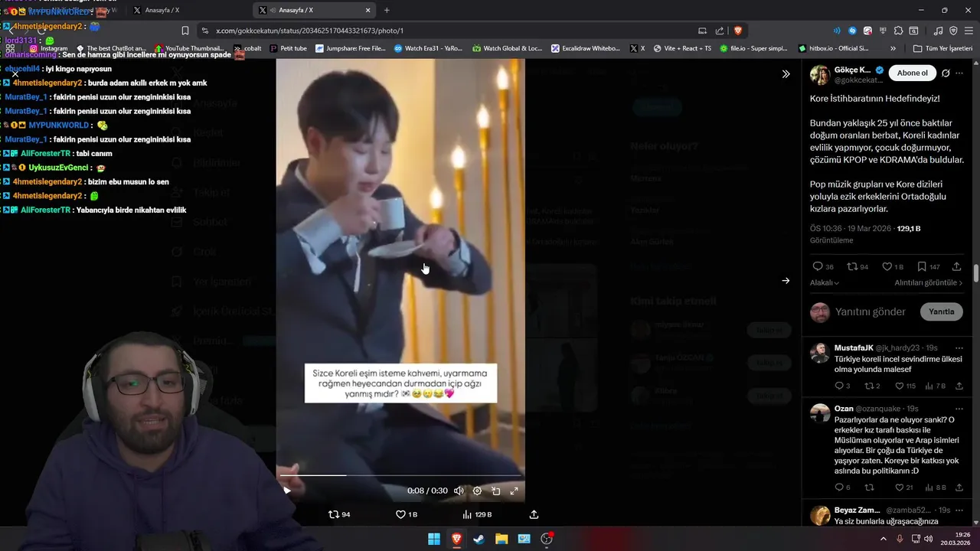
Task: Open Gökçe K. profile avatar
Action: (x=820, y=74)
